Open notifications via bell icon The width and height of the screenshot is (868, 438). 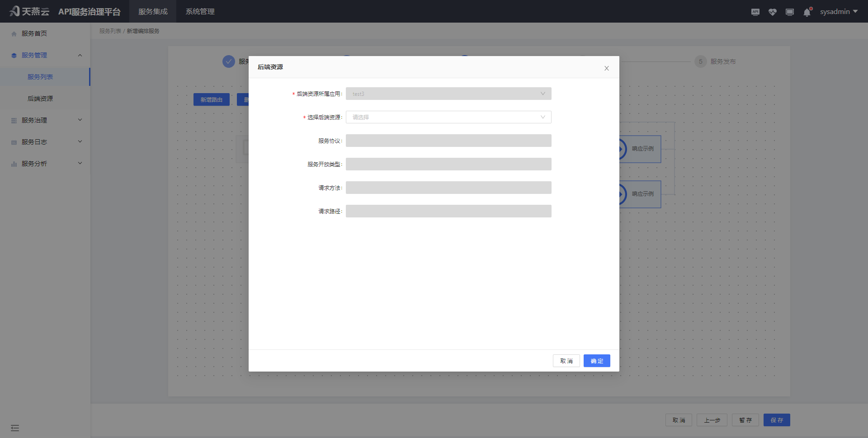pyautogui.click(x=807, y=13)
